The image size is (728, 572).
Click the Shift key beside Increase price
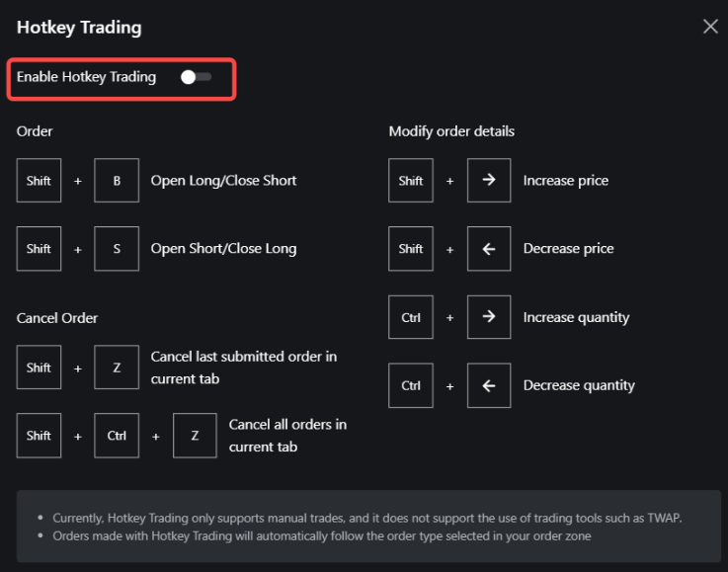pyautogui.click(x=411, y=181)
